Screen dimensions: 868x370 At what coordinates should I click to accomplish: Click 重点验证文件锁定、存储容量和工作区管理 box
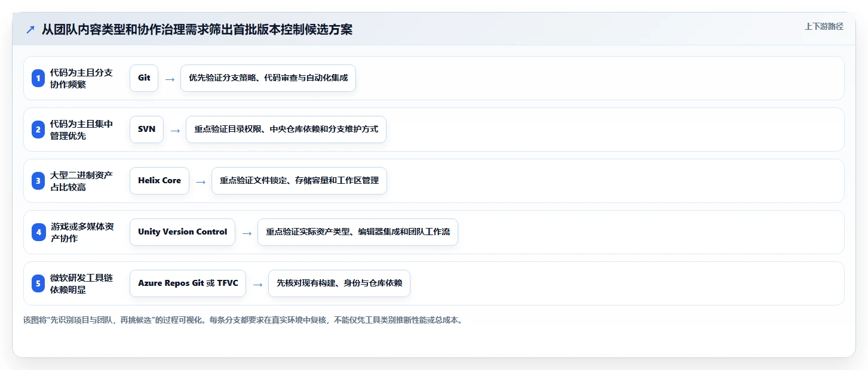[299, 181]
